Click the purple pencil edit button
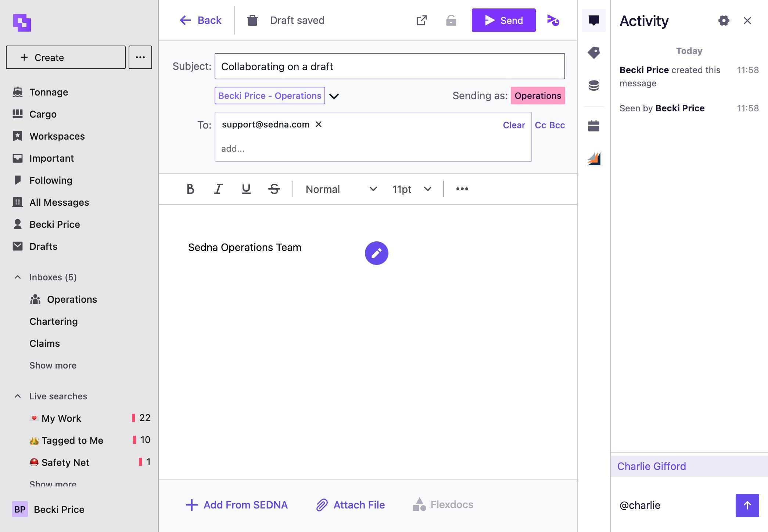768x532 pixels. tap(377, 253)
